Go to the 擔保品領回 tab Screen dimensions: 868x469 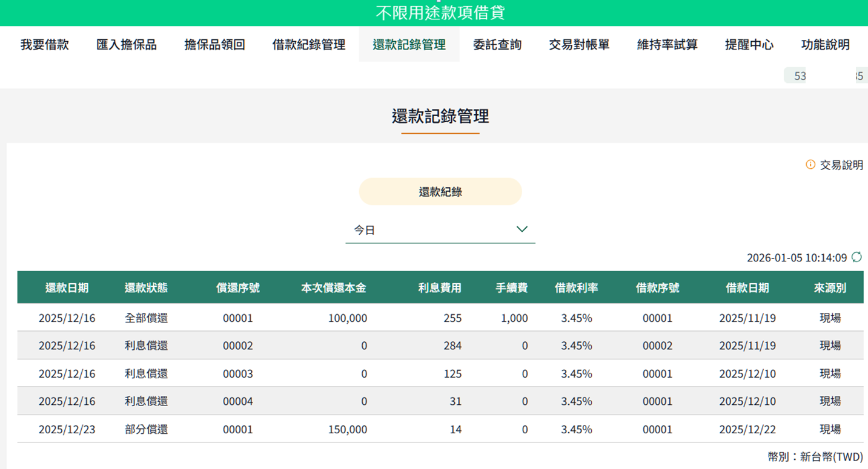point(214,44)
